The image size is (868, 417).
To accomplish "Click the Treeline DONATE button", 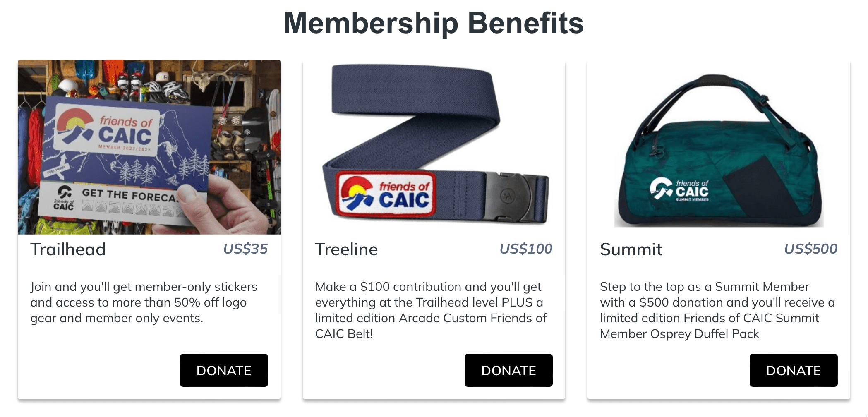I will point(508,370).
